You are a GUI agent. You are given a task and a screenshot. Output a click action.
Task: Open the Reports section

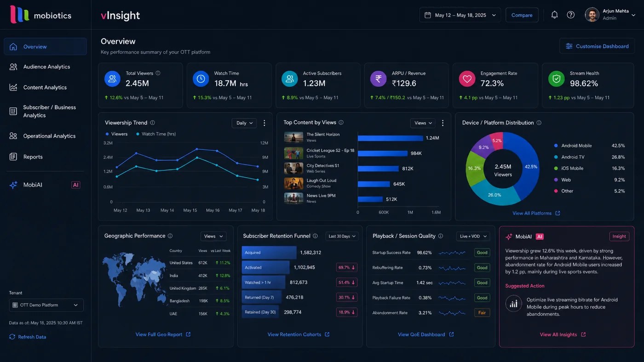[x=45, y=157]
